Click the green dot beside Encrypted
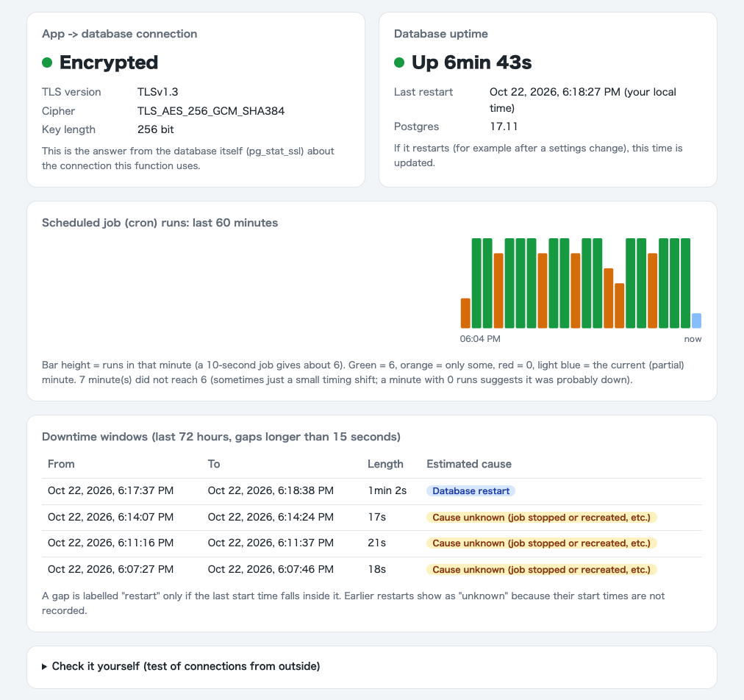744x700 pixels. pyautogui.click(x=47, y=63)
